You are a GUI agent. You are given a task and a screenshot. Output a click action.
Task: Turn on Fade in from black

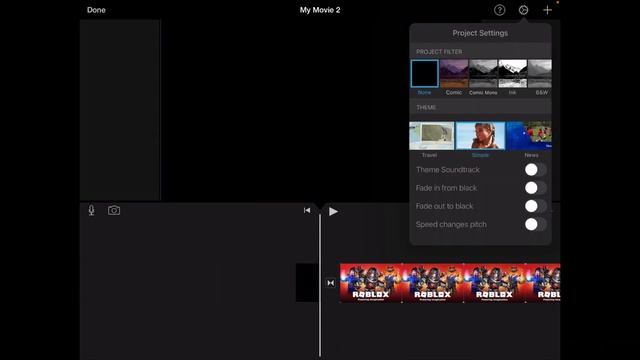tap(536, 188)
